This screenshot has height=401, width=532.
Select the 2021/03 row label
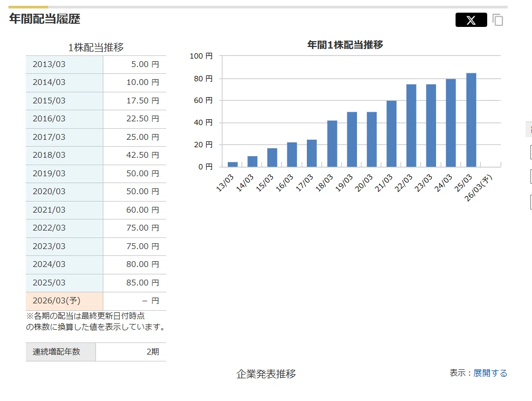coord(64,210)
